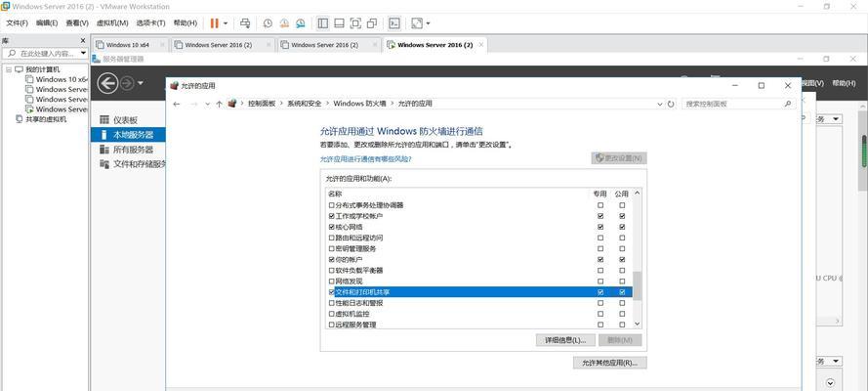
Task: Toggle 你的帐户 公用 checkbox
Action: pyautogui.click(x=622, y=259)
